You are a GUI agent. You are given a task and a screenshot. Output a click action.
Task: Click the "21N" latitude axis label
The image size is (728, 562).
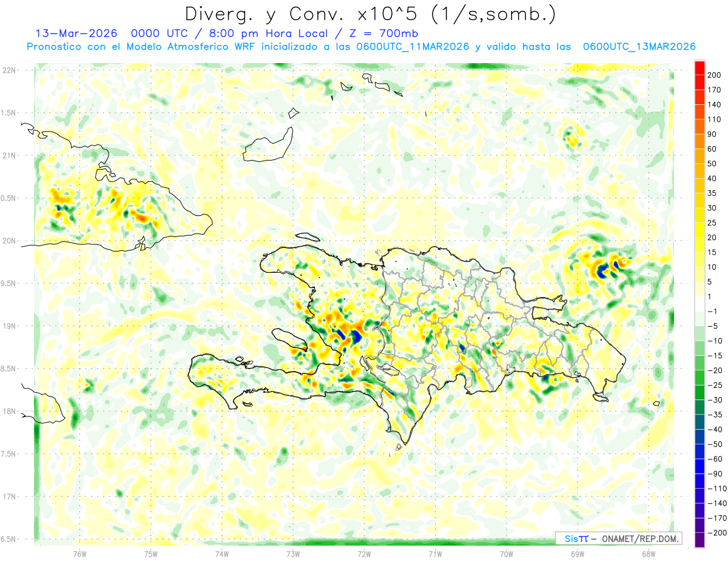[8, 156]
